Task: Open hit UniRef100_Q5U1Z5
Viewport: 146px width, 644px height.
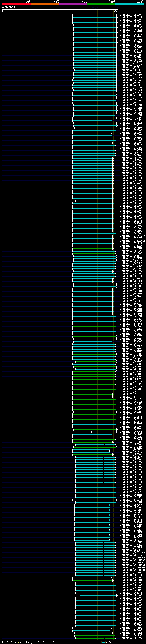Action: click(131, 457)
